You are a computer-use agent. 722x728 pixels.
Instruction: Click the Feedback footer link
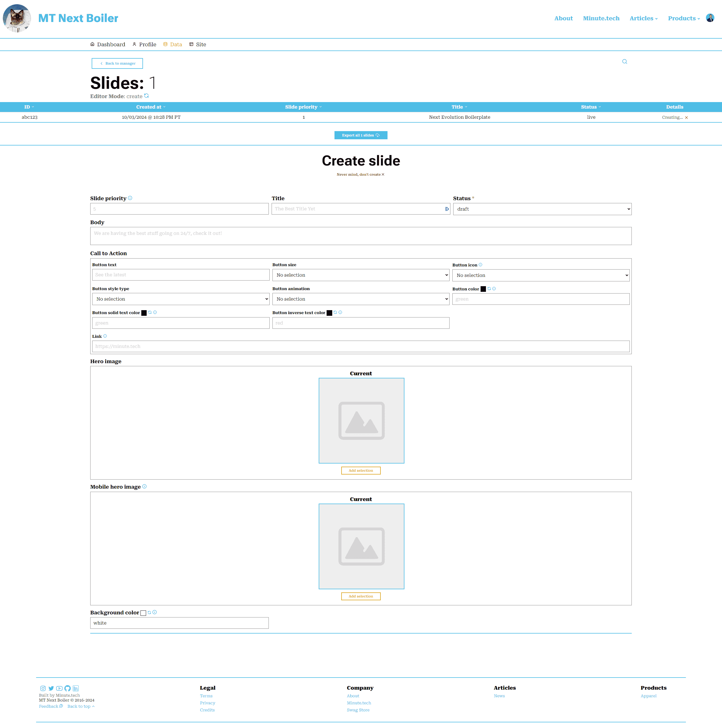tap(51, 706)
